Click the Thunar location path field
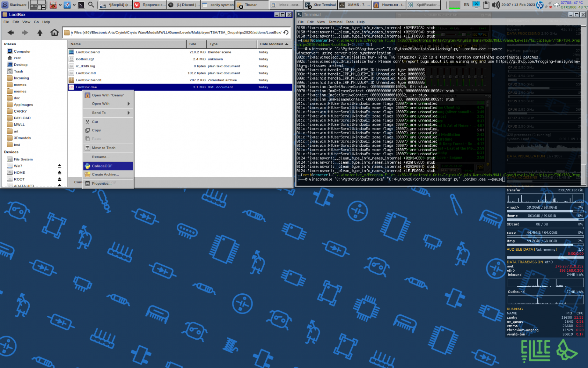This screenshot has width=588, height=368. pyautogui.click(x=176, y=32)
